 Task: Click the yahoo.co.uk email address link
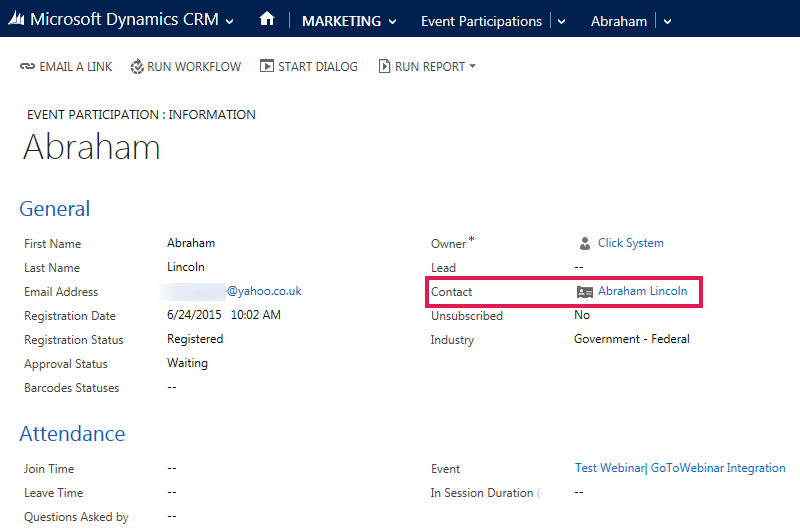tap(263, 291)
